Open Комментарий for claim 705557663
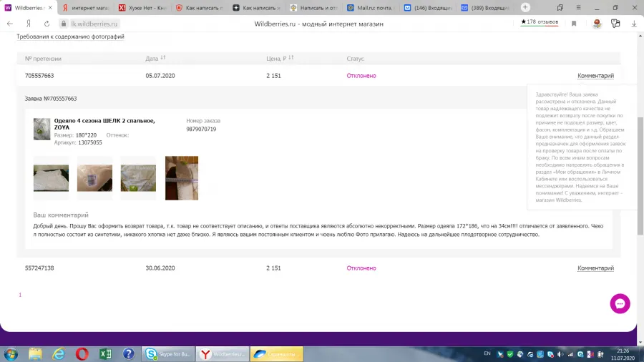The image size is (644, 362). tap(595, 76)
